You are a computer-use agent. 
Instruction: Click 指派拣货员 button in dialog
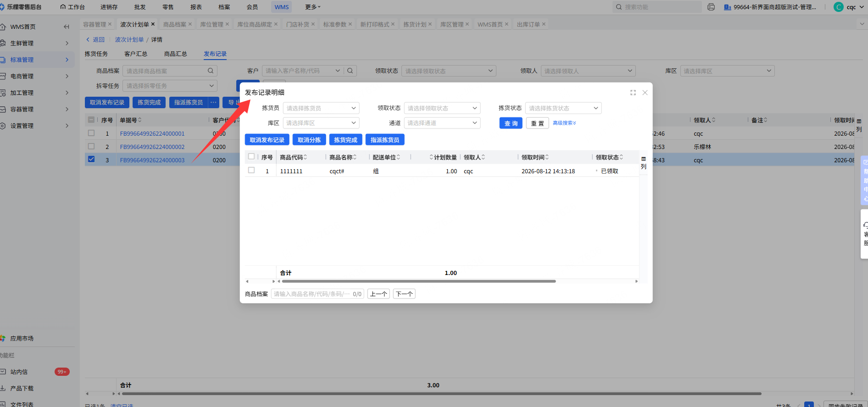point(385,140)
